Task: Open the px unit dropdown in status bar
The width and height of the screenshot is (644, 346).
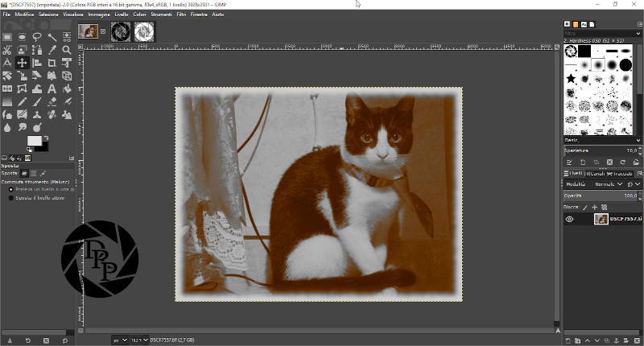Action: [120, 340]
